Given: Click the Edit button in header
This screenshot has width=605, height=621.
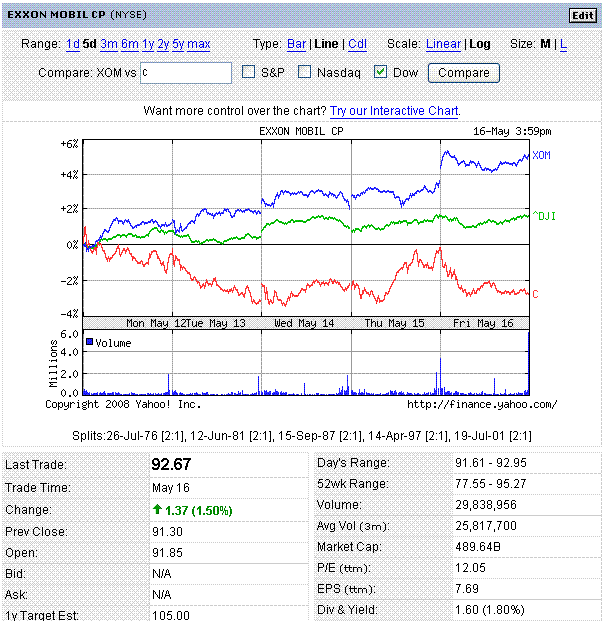Looking at the screenshot, I should (581, 15).
